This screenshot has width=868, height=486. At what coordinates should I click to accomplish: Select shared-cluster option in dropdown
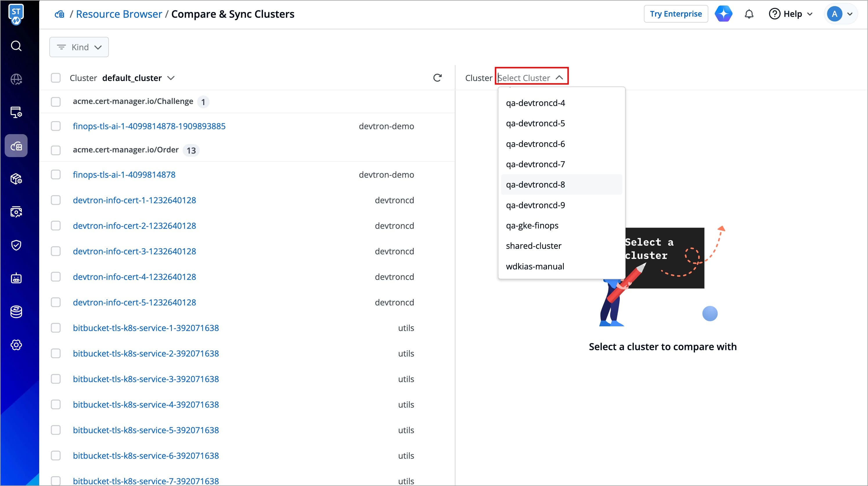coord(533,246)
